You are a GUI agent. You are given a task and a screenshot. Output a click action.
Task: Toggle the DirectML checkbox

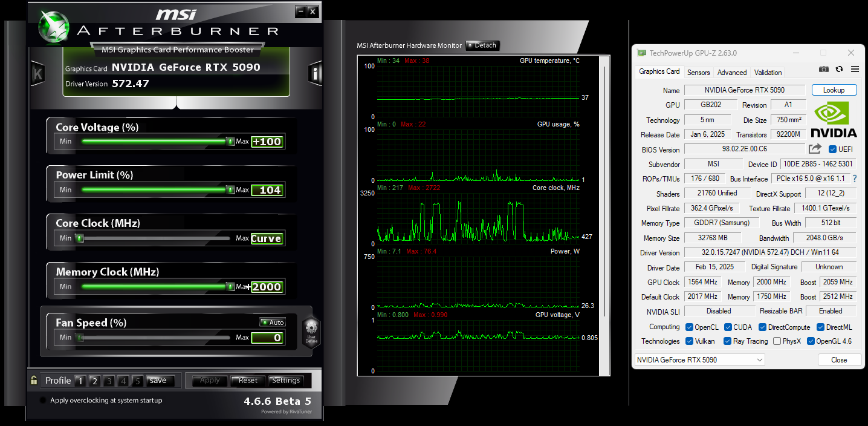820,327
